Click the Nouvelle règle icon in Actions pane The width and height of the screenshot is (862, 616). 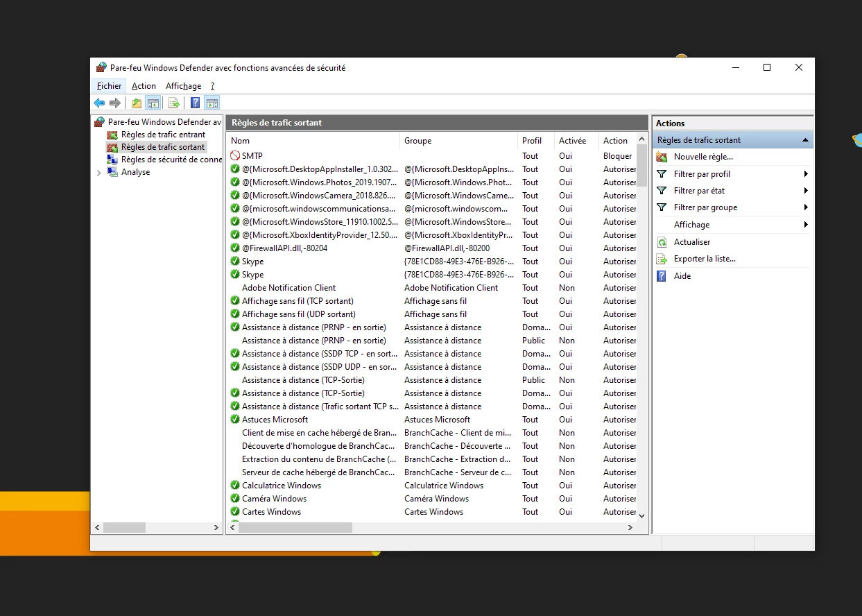pyautogui.click(x=662, y=157)
